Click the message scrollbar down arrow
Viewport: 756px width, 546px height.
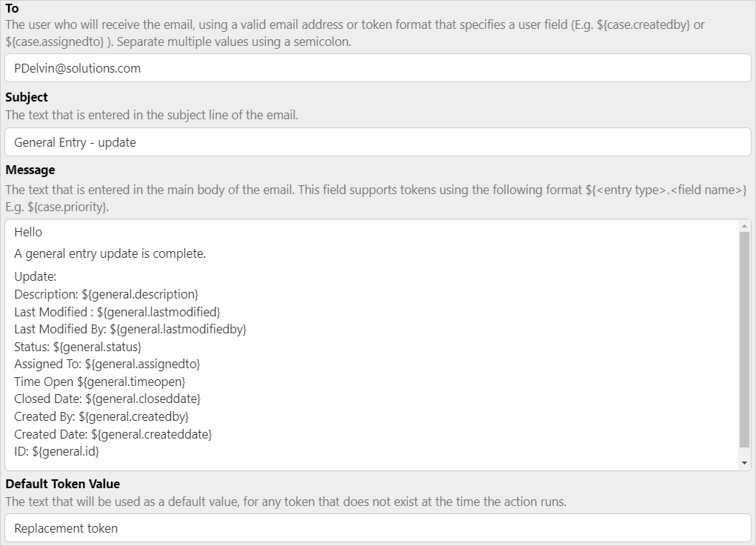[x=744, y=463]
